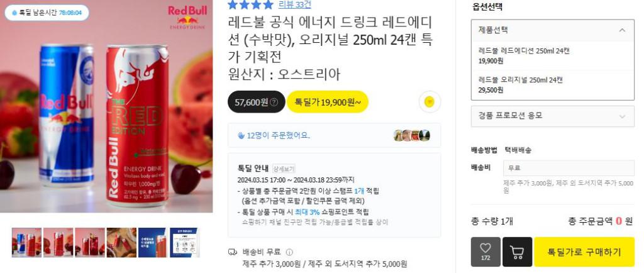Select the last instruction thumbnail image
644x273 pixels.
(184, 243)
